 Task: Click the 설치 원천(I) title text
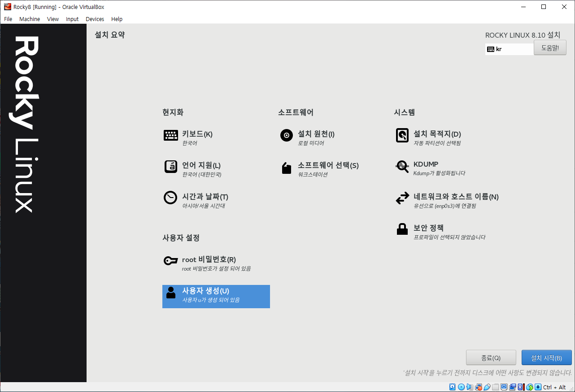[316, 134]
